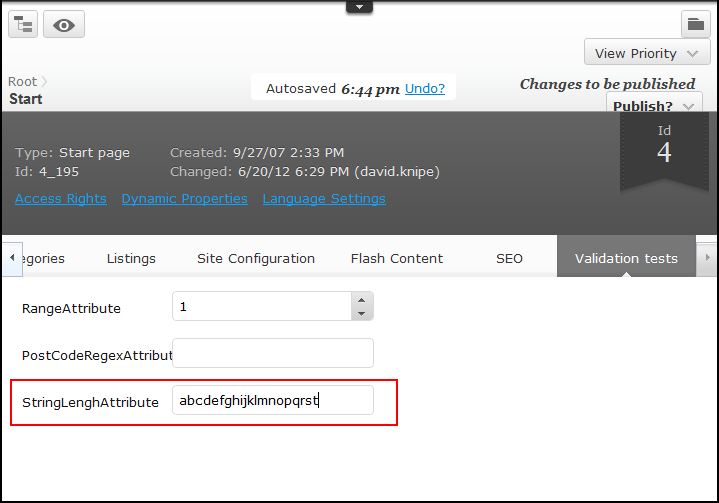The height and width of the screenshot is (503, 719).
Task: Open the partially hidden Categories tab
Action: [x=44, y=259]
